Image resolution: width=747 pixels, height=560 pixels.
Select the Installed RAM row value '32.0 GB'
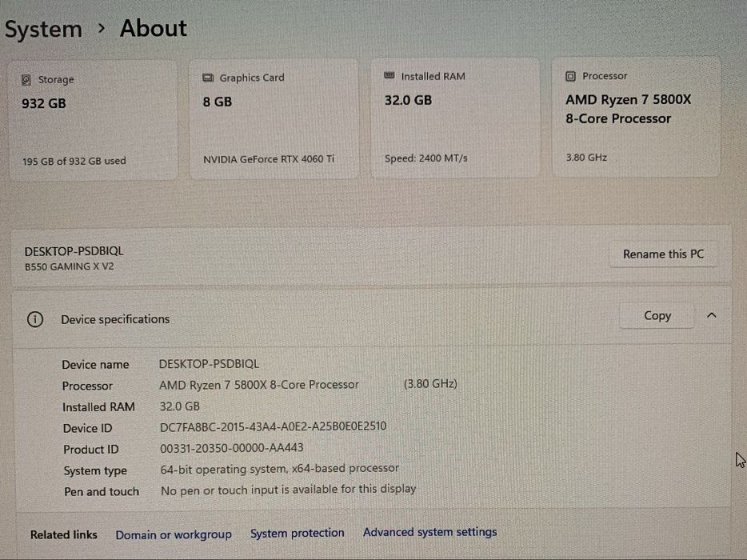(180, 406)
